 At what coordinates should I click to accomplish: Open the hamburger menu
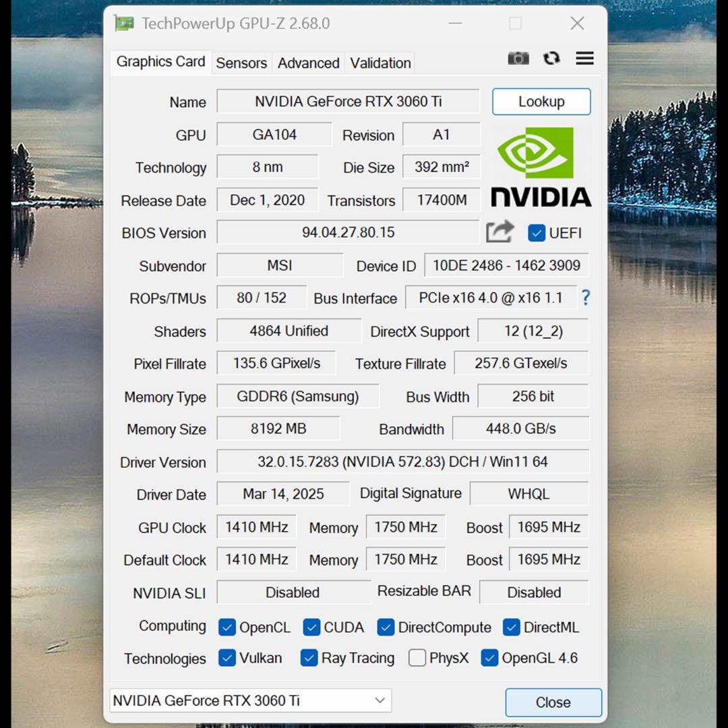(584, 59)
